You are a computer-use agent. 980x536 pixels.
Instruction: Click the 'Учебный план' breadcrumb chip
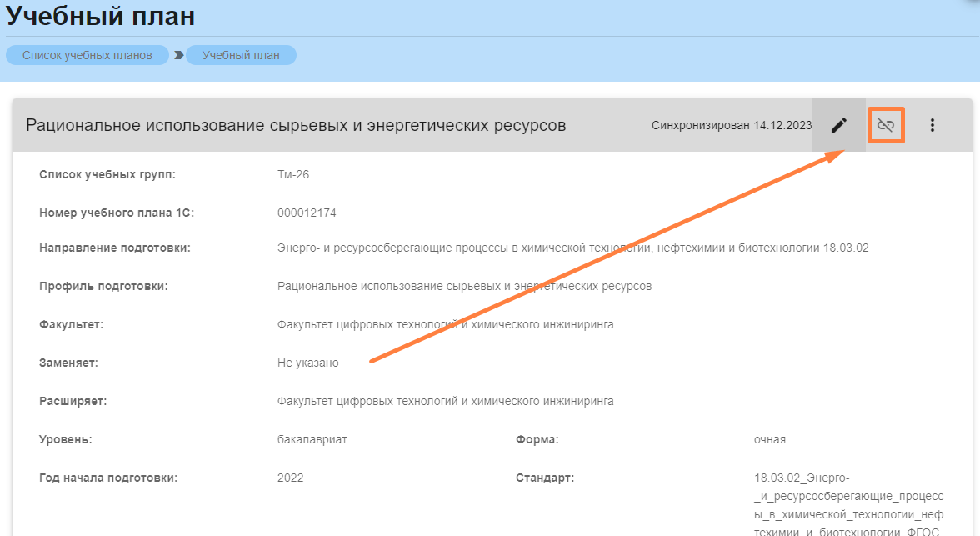click(x=241, y=56)
